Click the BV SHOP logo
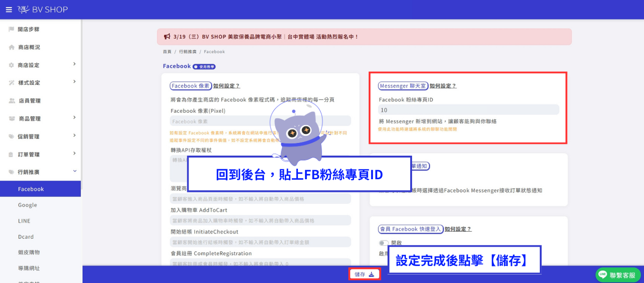The width and height of the screenshot is (644, 283). pyautogui.click(x=43, y=9)
